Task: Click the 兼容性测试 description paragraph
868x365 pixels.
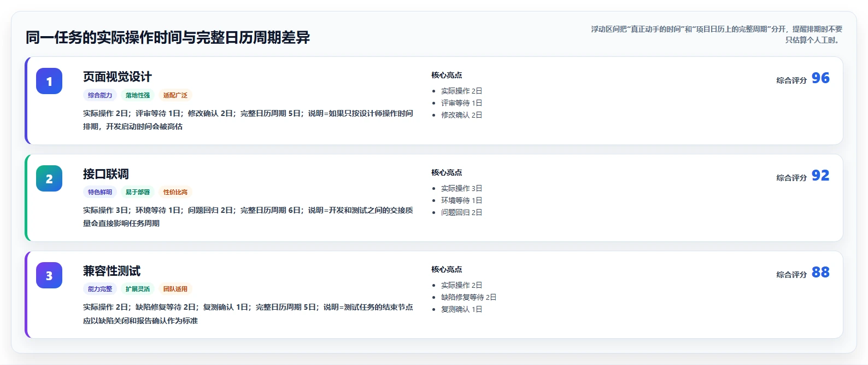Action: tap(248, 314)
